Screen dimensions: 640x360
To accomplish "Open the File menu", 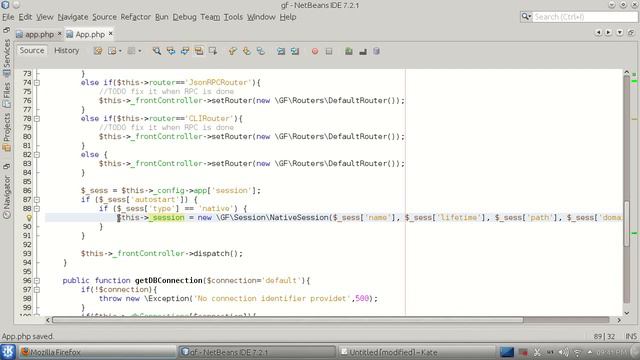I will click(x=8, y=17).
